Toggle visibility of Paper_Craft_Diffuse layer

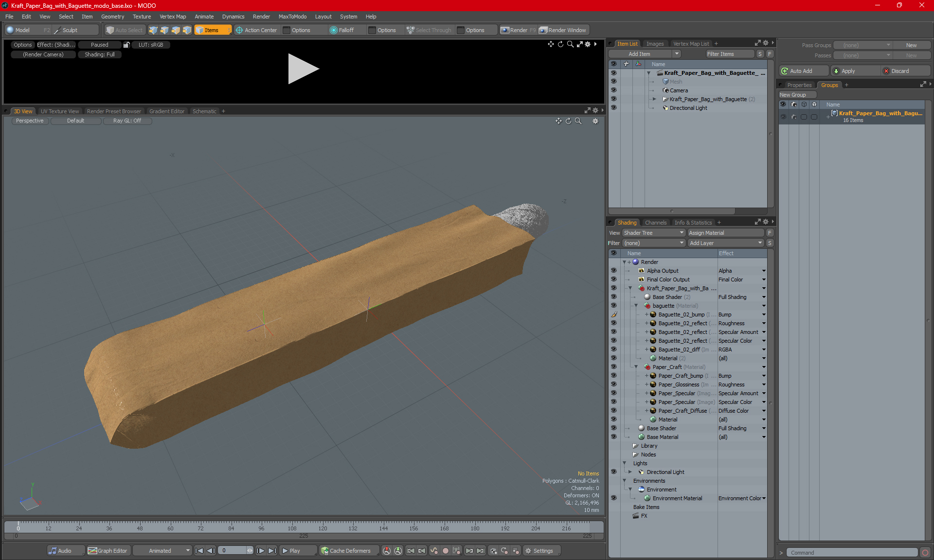click(x=613, y=411)
